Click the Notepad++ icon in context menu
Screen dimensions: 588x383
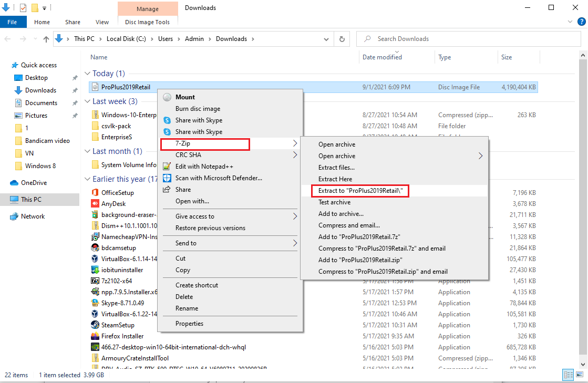pyautogui.click(x=167, y=167)
